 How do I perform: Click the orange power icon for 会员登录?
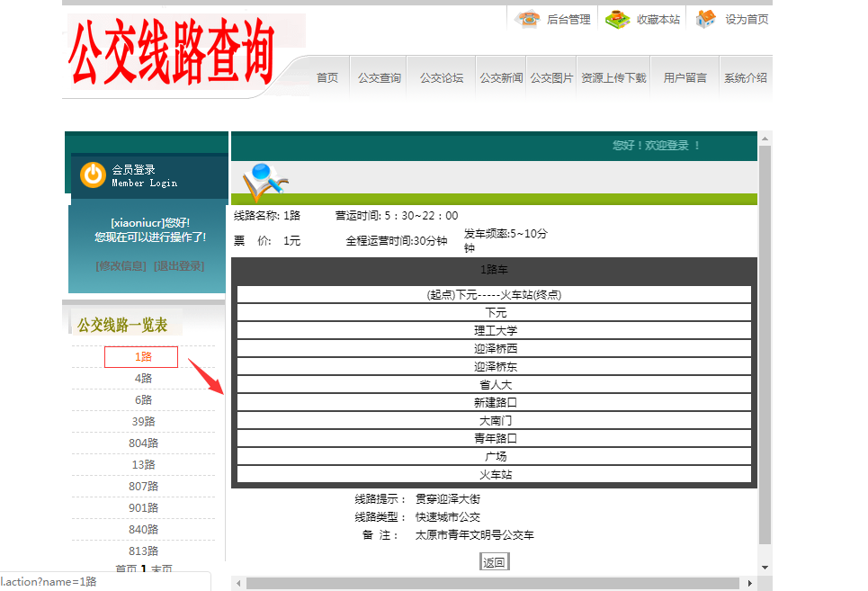coord(93,175)
